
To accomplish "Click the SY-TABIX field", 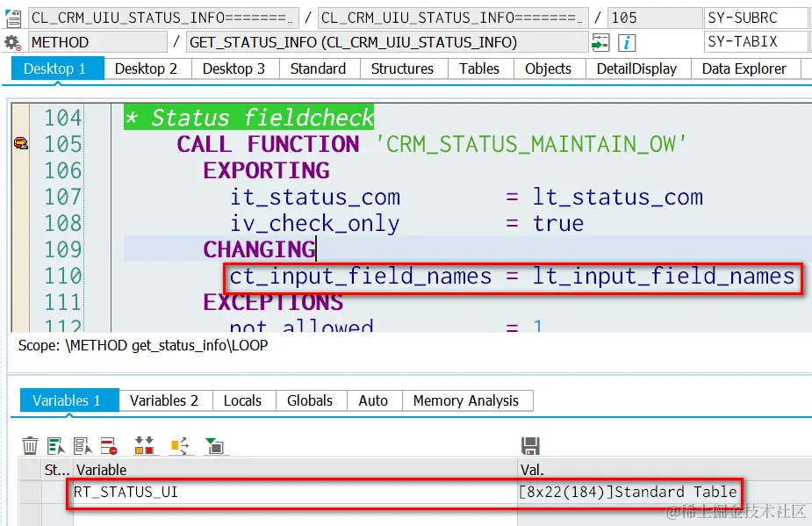I will (755, 41).
